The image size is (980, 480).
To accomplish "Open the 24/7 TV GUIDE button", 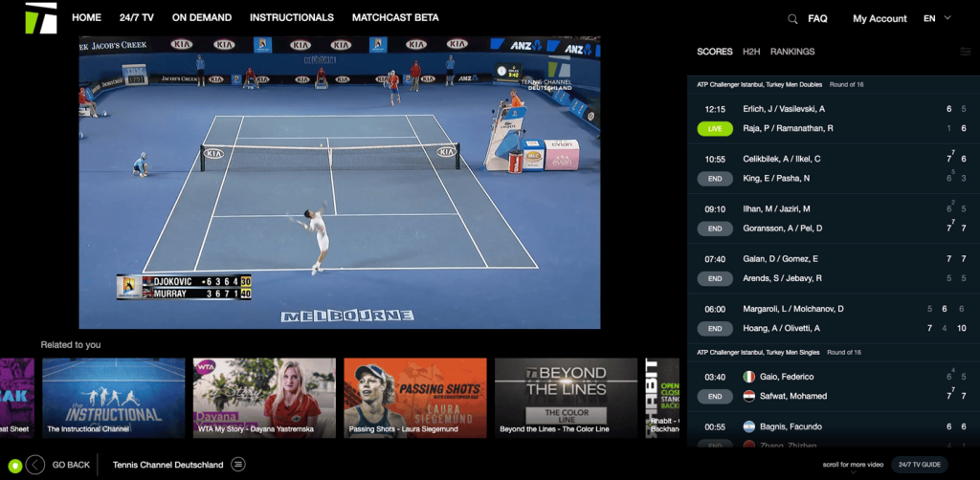I will point(920,465).
